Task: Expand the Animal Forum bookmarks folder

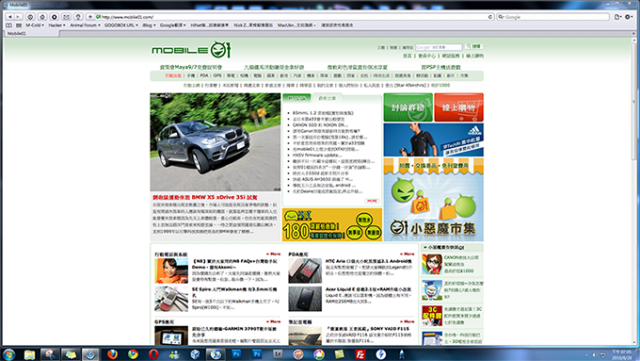Action: pos(85,25)
